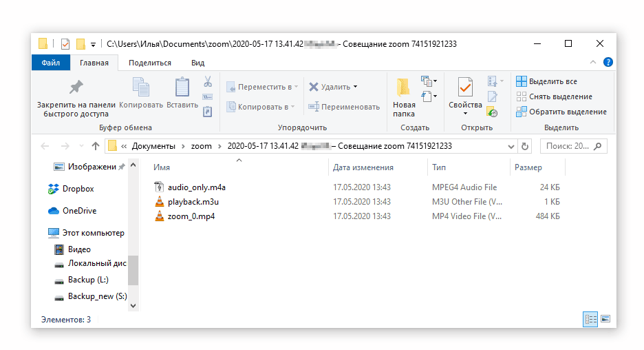644x350 pixels.
Task: Click the Refresh button
Action: pyautogui.click(x=525, y=147)
